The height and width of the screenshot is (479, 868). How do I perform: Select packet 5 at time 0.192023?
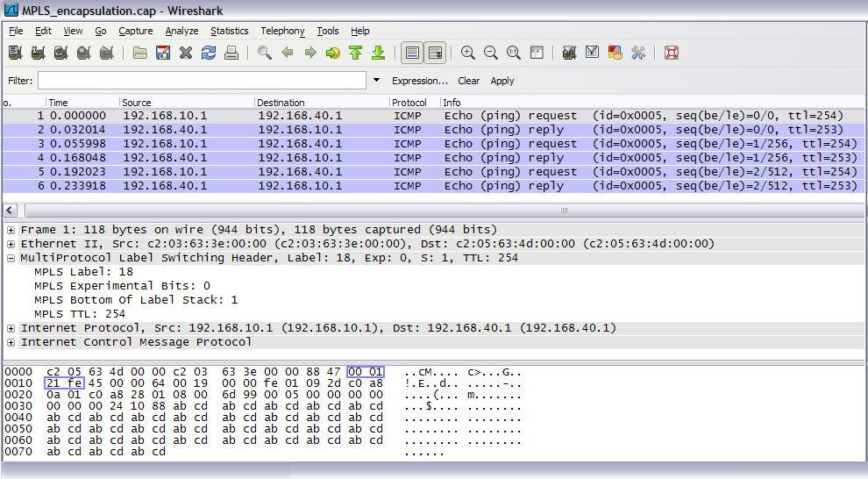(x=433, y=172)
